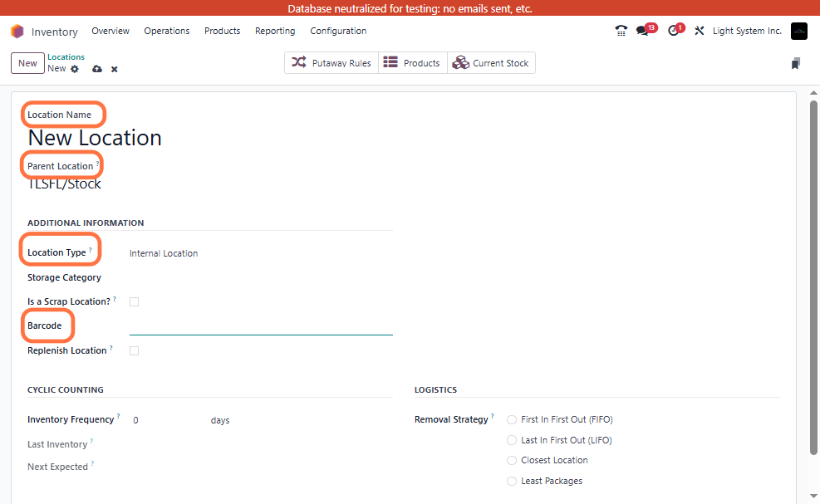Viewport: 820px width, 504px height.
Task: Click the Current Stock boxes icon
Action: [x=461, y=62]
